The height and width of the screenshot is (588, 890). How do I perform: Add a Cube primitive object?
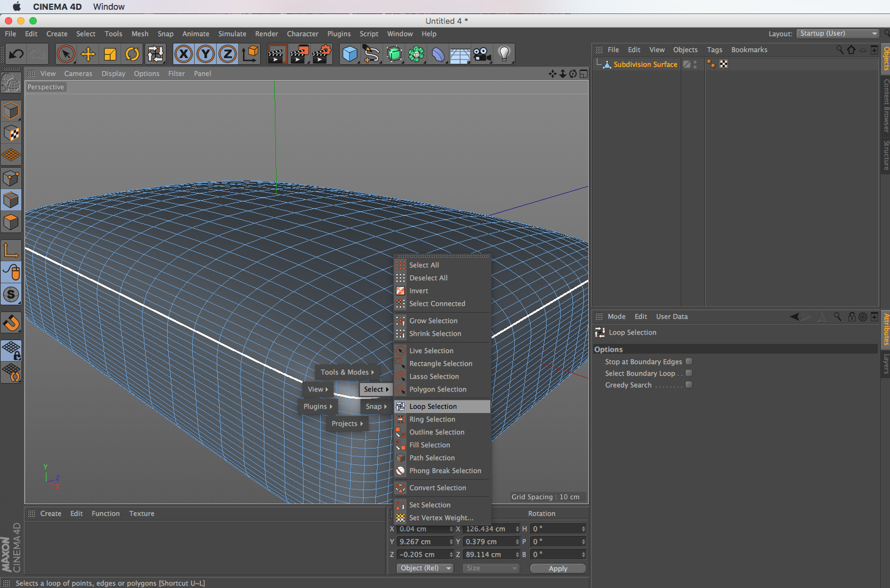pyautogui.click(x=350, y=54)
